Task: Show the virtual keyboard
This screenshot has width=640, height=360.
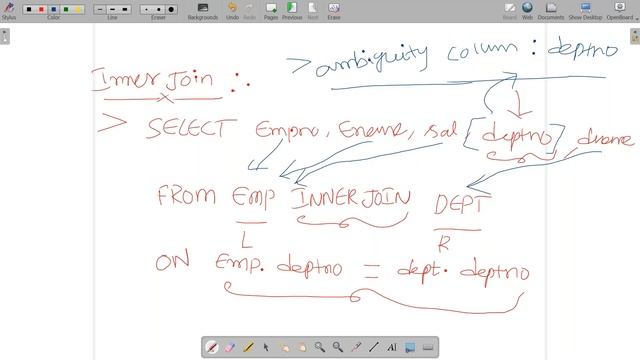Action: point(428,347)
